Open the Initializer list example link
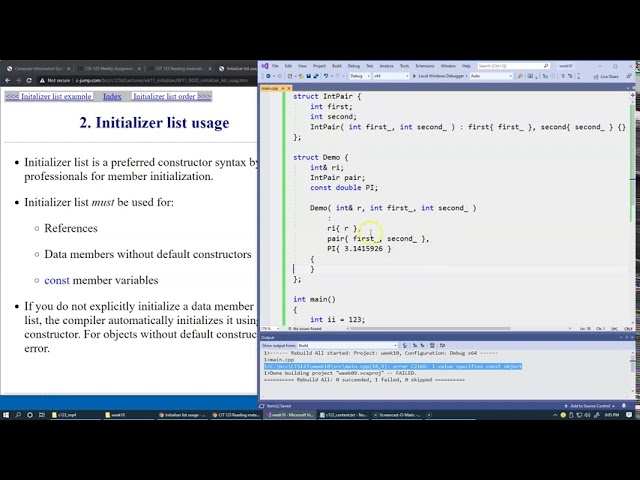The image size is (640, 480). [49, 96]
